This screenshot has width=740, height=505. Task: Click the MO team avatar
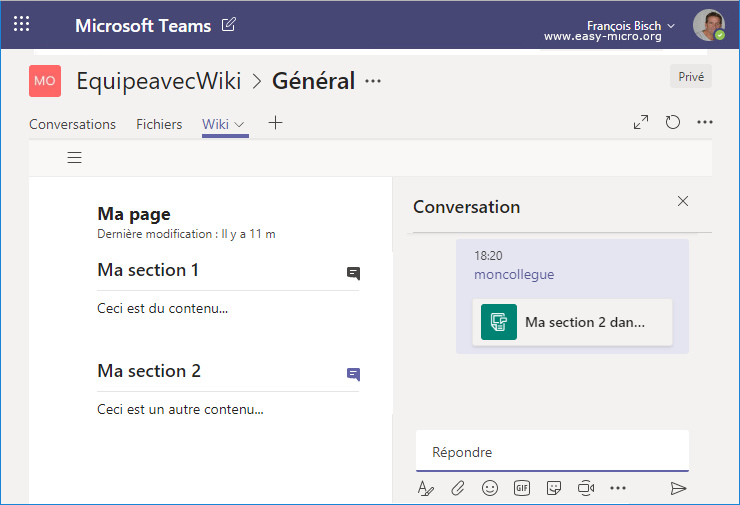(45, 81)
